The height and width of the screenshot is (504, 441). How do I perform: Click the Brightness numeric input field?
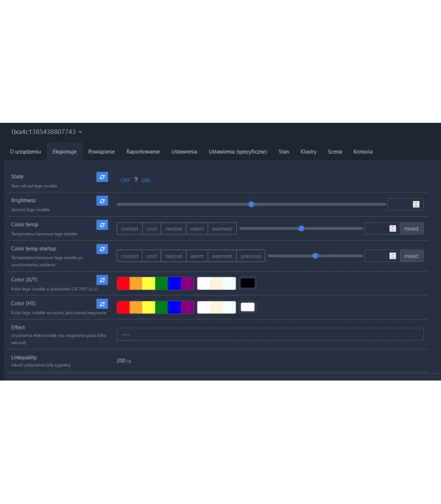click(400, 204)
